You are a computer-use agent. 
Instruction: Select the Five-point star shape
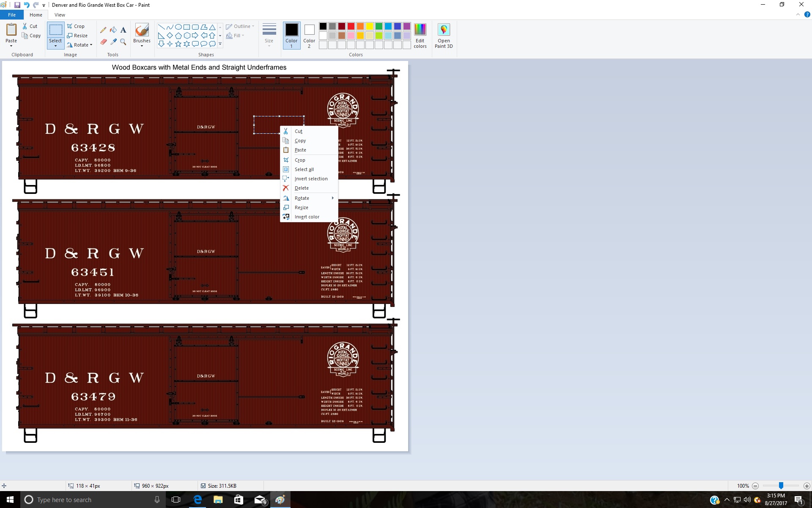[178, 44]
